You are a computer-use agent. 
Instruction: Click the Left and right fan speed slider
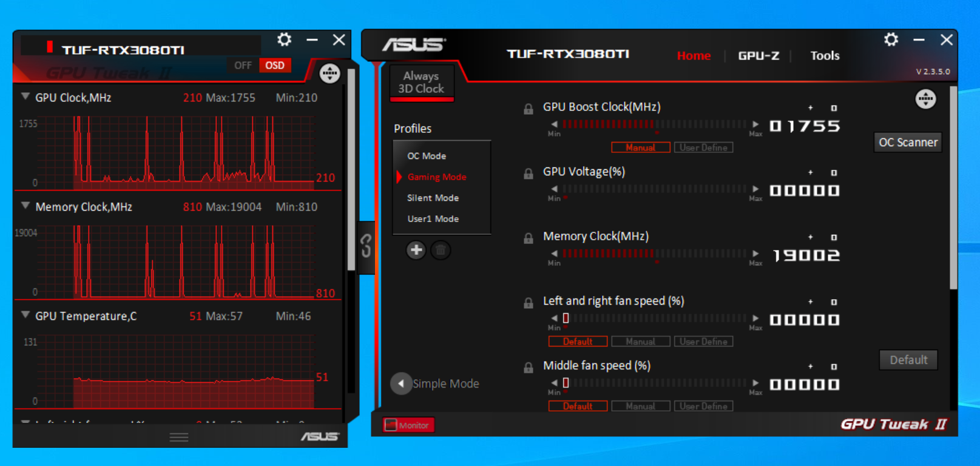click(x=655, y=318)
